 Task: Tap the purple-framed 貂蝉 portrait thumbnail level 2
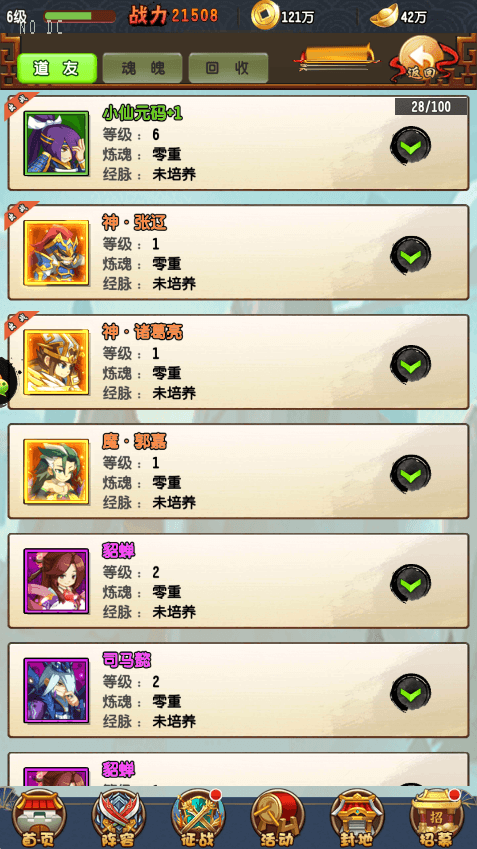tap(56, 581)
